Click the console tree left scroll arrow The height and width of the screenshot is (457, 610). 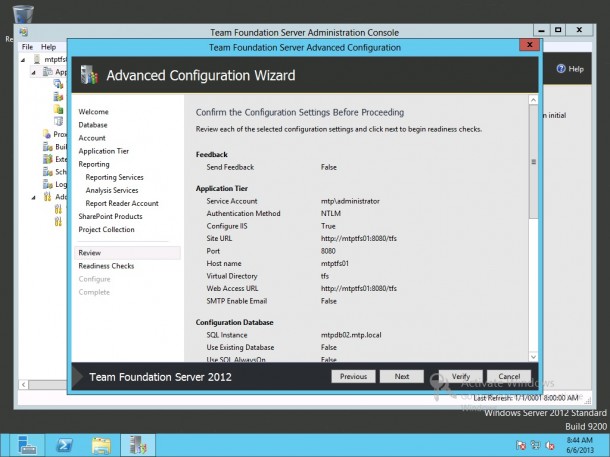23,384
